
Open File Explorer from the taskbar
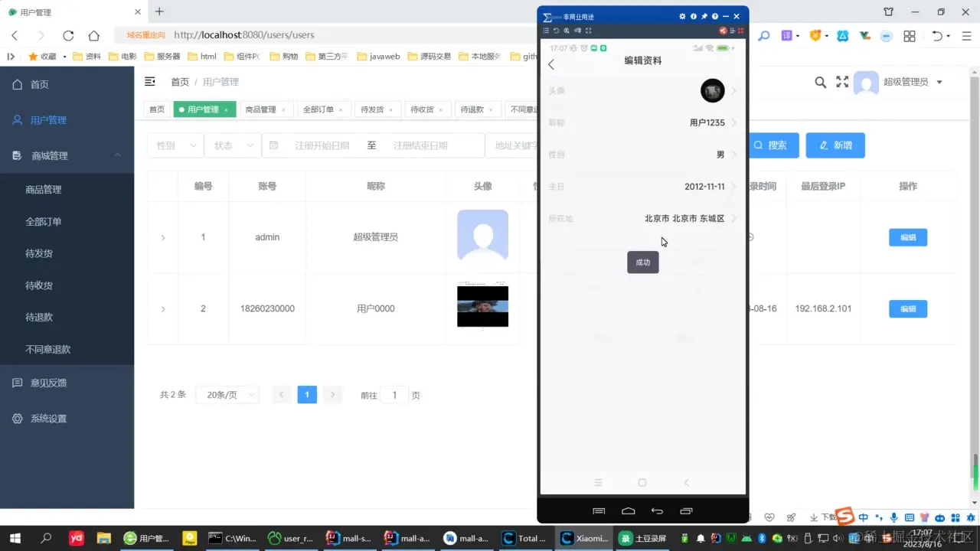pos(105,538)
